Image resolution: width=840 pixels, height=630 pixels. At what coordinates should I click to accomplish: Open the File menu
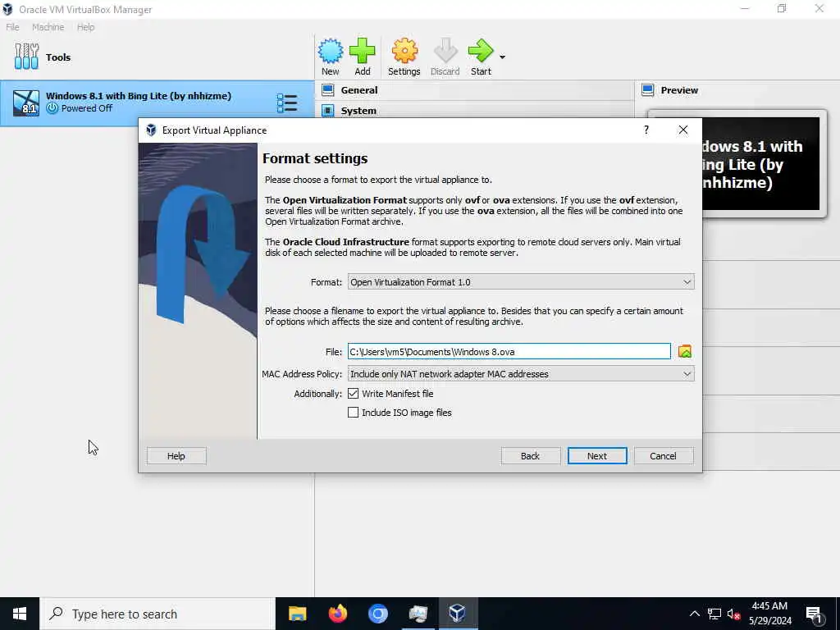coord(13,27)
